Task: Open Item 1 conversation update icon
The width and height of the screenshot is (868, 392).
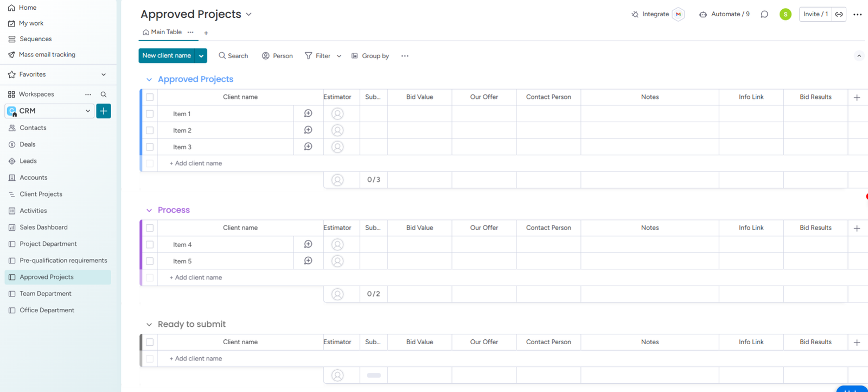Action: [x=308, y=113]
